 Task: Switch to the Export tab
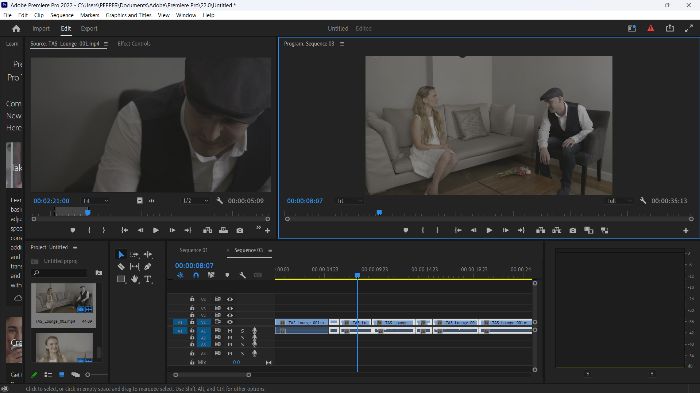[x=89, y=29]
